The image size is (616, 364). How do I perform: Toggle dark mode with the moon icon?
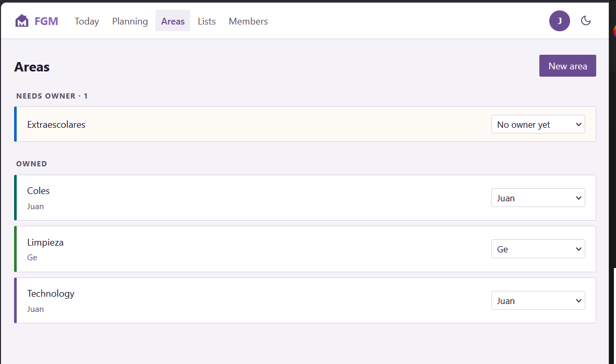(586, 21)
